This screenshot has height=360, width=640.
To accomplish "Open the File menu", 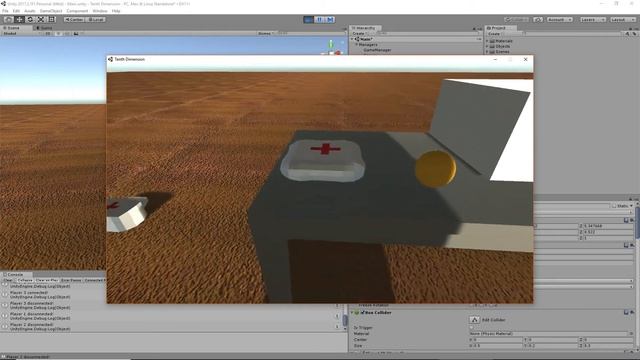I will coord(5,11).
